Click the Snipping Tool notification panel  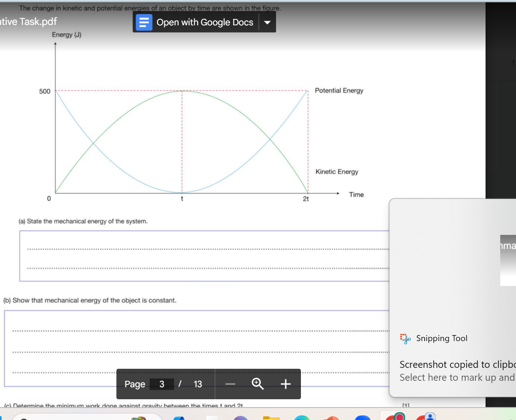(x=452, y=300)
